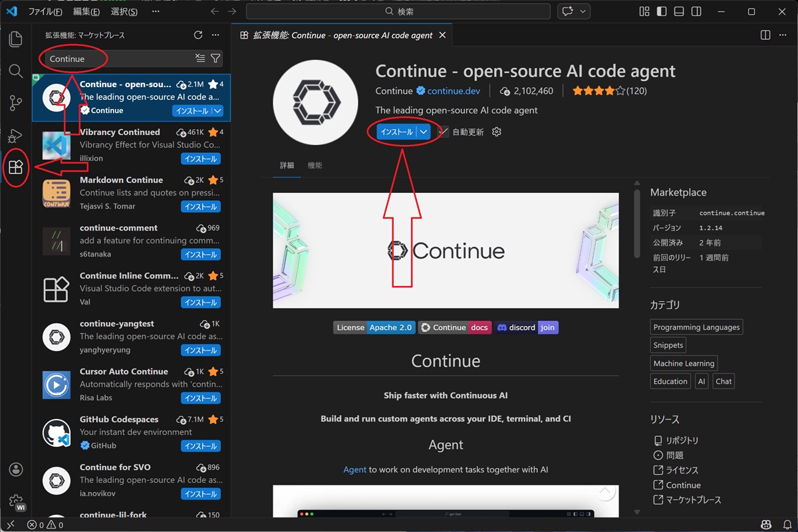Image resolution: width=798 pixels, height=532 pixels.
Task: Refresh the extensions marketplace list
Action: (x=198, y=35)
